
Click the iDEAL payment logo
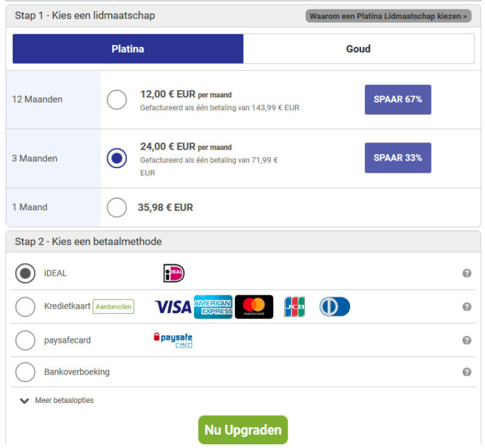coord(173,273)
